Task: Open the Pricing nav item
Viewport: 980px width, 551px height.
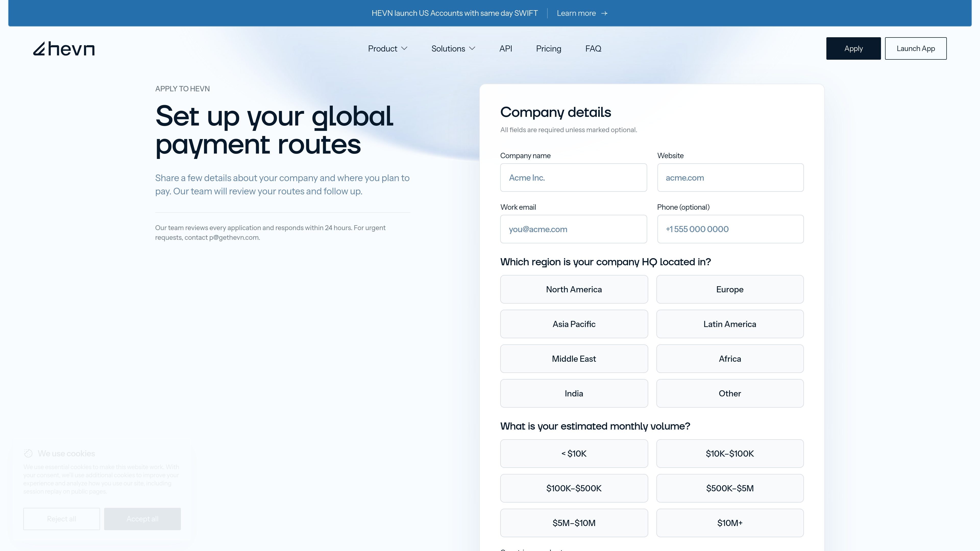Action: [549, 49]
